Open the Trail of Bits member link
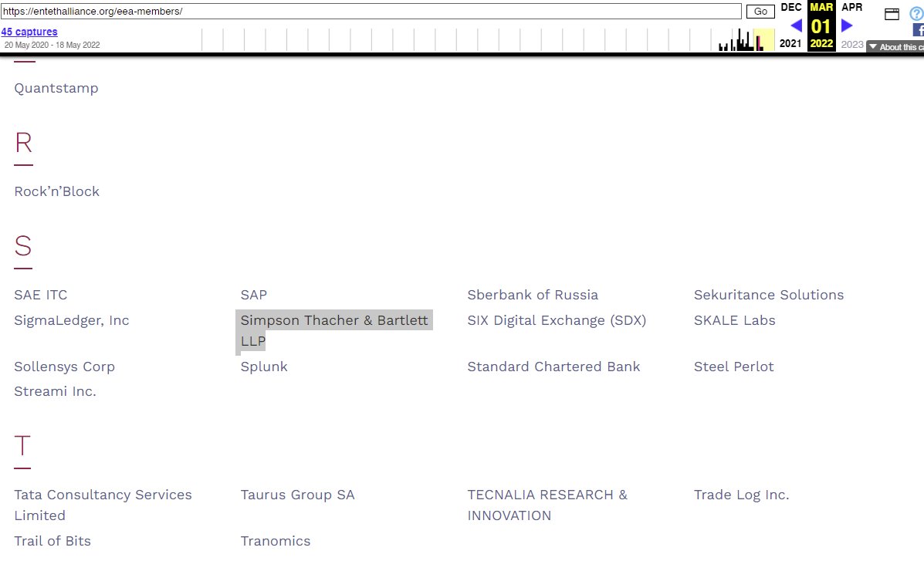Screen dimensions: 924x561 point(52,541)
